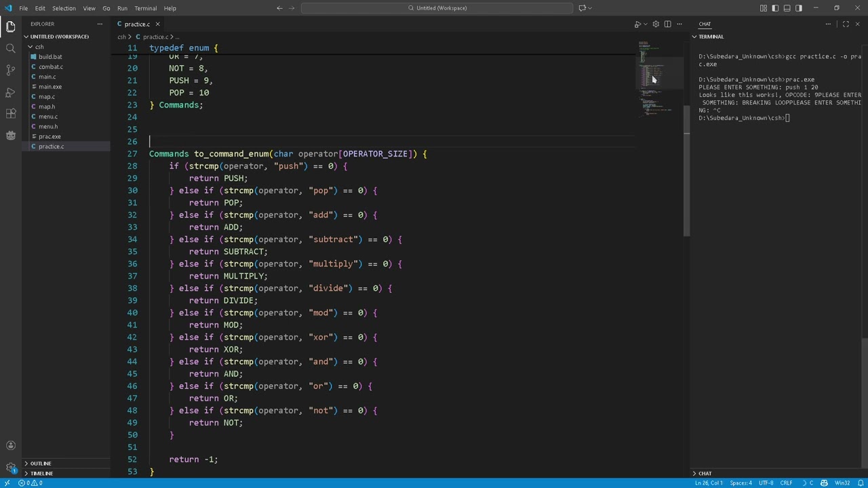868x488 pixels.
Task: Change encoding via UTF-8
Action: click(766, 483)
